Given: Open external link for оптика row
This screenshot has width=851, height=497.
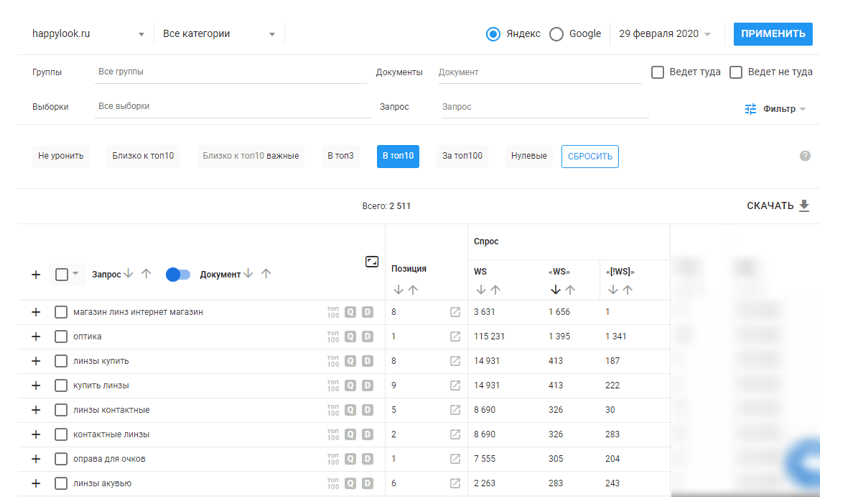Looking at the screenshot, I should pos(455,336).
